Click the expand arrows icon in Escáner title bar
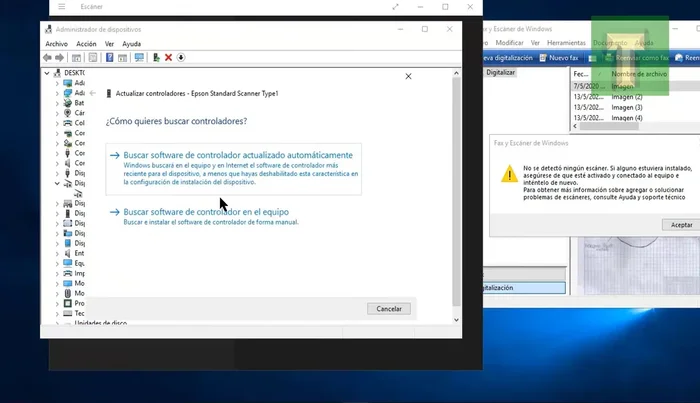The width and height of the screenshot is (700, 403). (396, 7)
